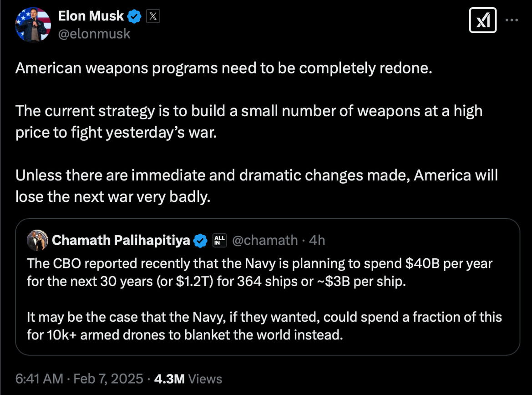Click the 6:41 AM Feb 7, 2025 timestamp

coord(79,379)
